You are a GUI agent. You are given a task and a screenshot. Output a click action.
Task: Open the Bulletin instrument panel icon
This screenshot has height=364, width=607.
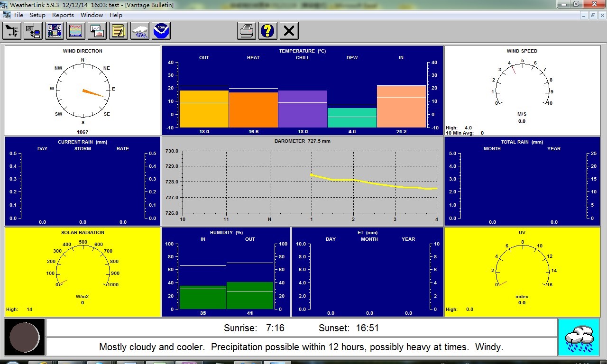pyautogui.click(x=55, y=31)
